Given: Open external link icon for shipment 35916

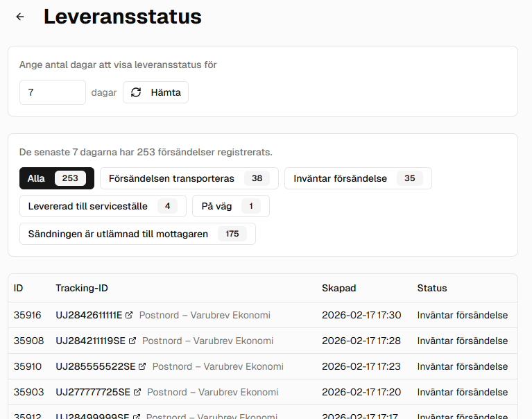Looking at the screenshot, I should click(x=130, y=316).
